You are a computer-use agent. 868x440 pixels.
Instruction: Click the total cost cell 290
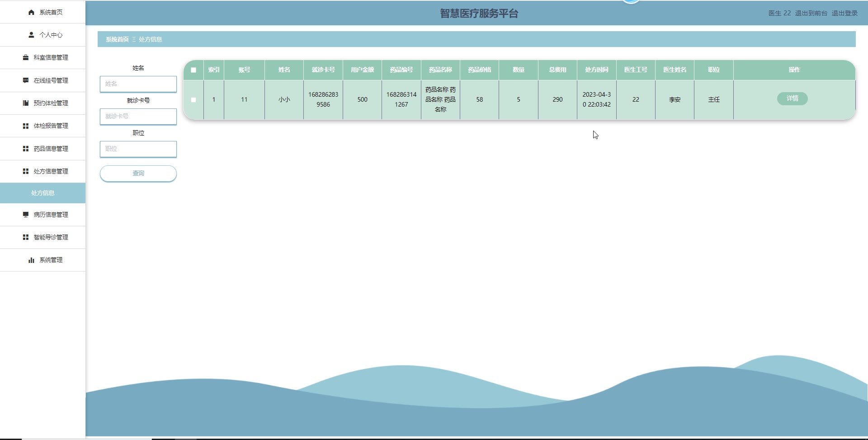(557, 100)
